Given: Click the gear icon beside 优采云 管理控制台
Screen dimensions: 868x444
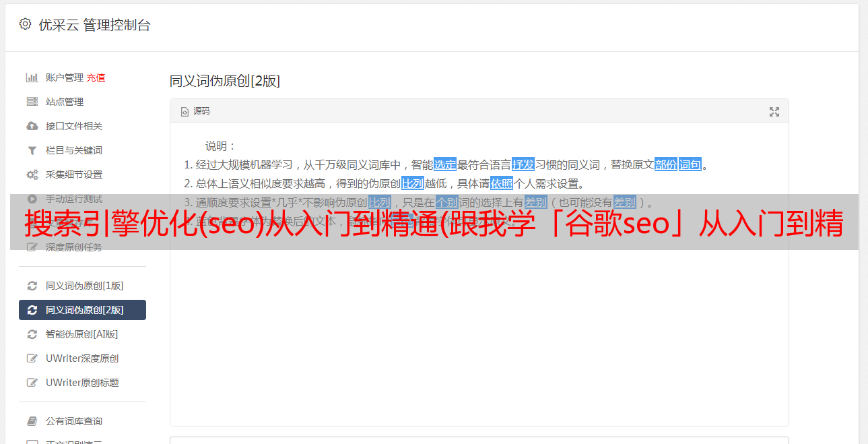Looking at the screenshot, I should [x=25, y=24].
